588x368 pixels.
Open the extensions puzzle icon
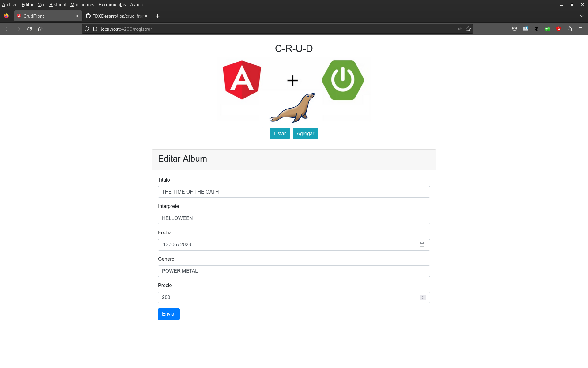570,29
